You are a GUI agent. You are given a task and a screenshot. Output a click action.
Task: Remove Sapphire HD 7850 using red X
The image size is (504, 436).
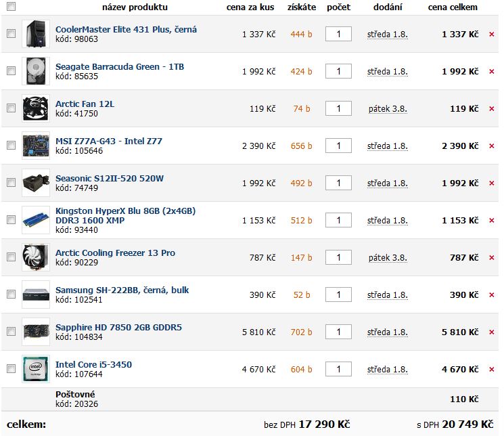click(x=492, y=332)
